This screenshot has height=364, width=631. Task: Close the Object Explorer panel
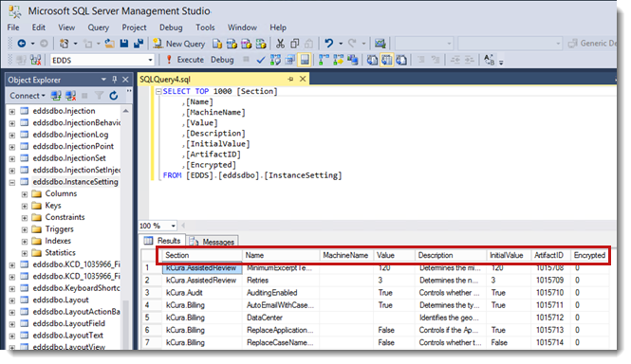[x=125, y=80]
